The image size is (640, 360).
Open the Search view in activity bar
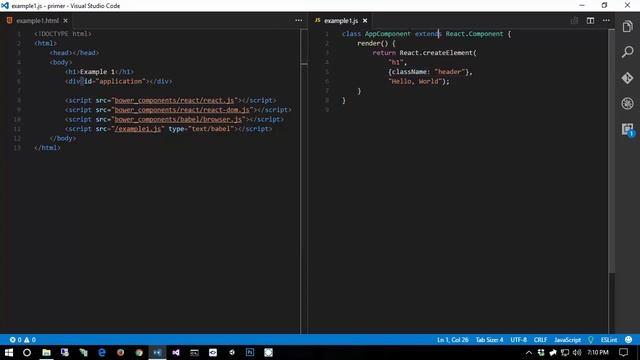point(627,52)
